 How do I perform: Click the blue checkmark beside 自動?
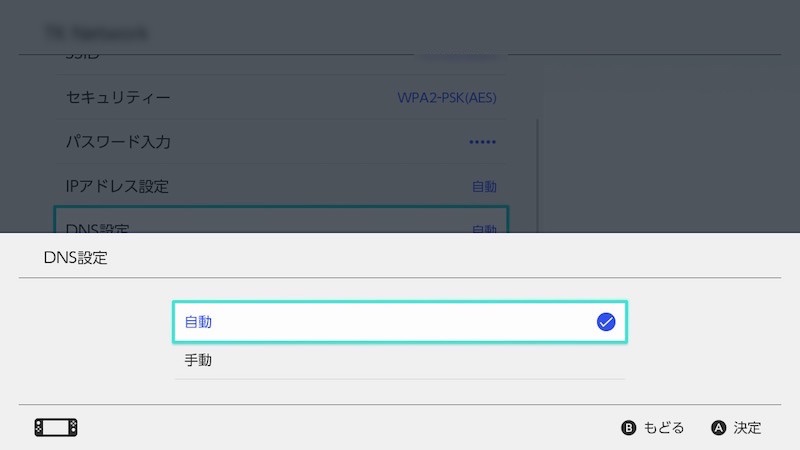[605, 322]
